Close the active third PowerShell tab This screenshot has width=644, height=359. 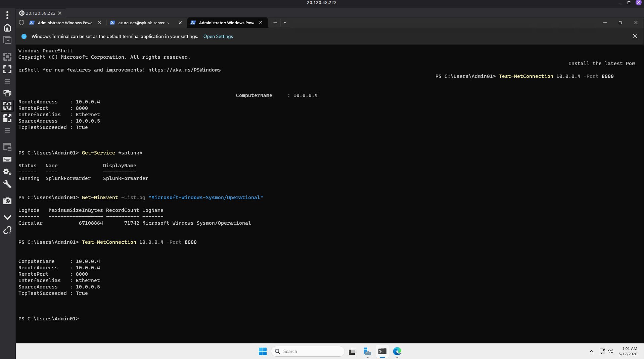261,23
